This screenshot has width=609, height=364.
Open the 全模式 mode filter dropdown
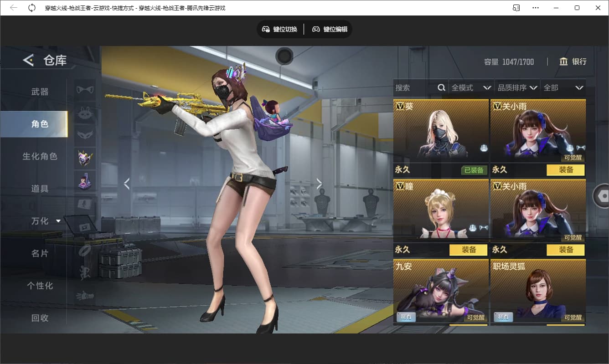tap(471, 87)
